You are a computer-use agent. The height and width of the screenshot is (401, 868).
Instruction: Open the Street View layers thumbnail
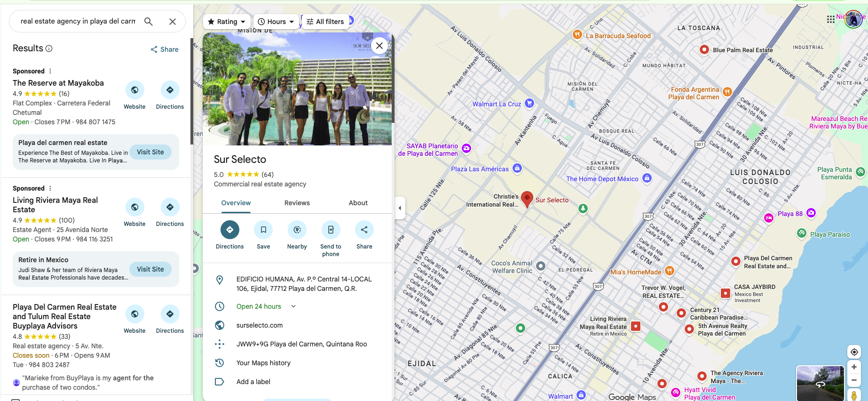pyautogui.click(x=820, y=383)
